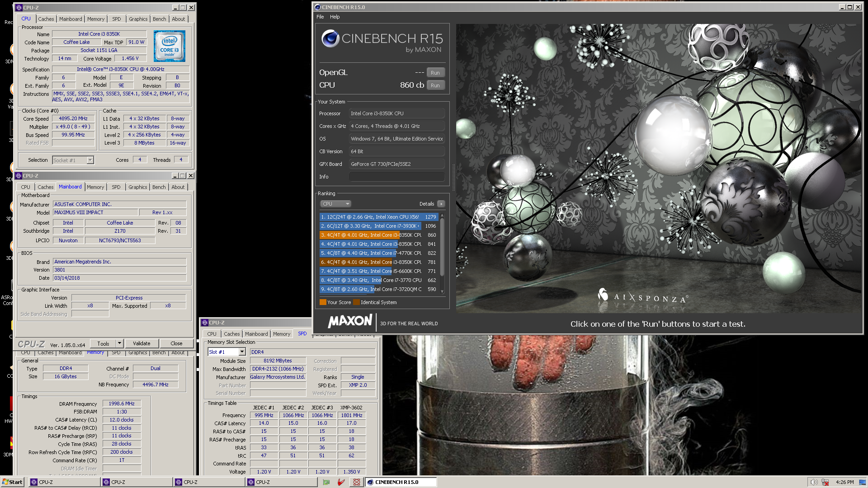The image size is (868, 488).
Task: Open the File menu in Cinebench
Action: pos(320,17)
